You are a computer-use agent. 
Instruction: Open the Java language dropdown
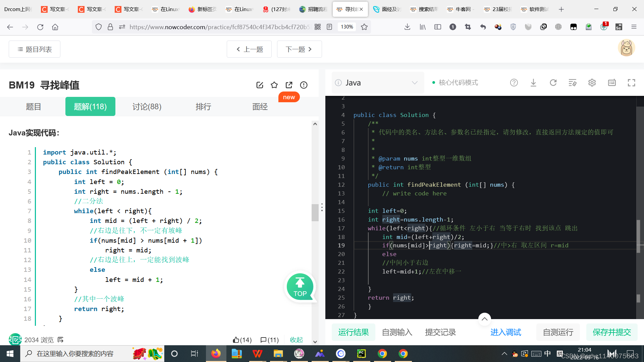point(378,83)
